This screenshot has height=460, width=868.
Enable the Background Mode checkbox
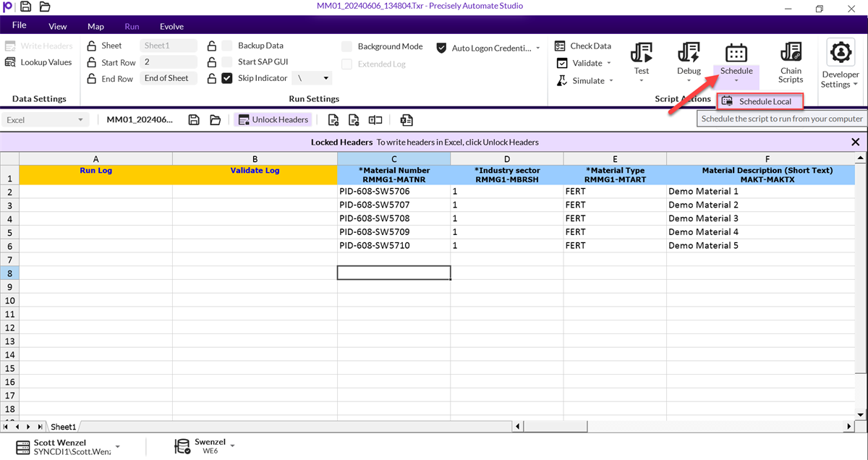[x=346, y=46]
